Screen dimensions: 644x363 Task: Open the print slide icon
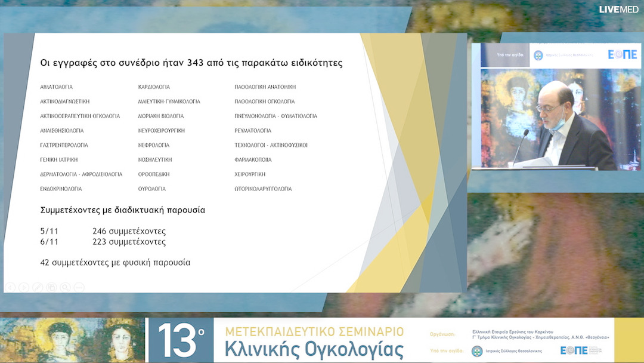[51, 287]
